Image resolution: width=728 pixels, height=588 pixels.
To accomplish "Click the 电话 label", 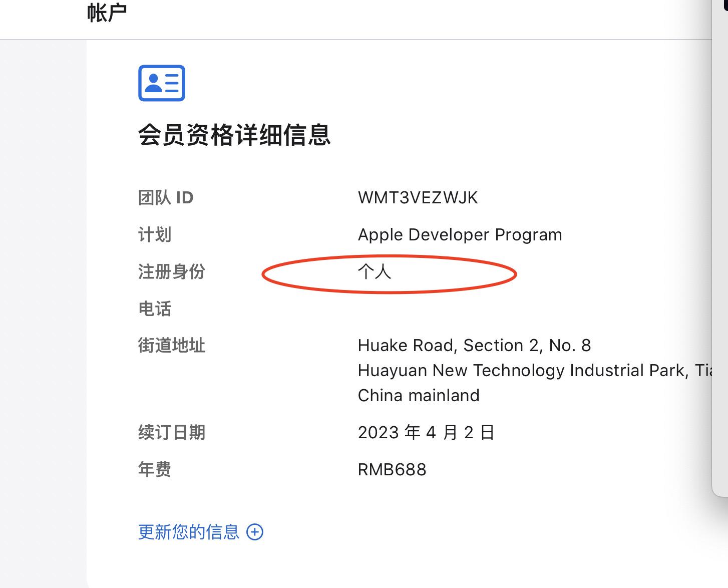I will 155,309.
